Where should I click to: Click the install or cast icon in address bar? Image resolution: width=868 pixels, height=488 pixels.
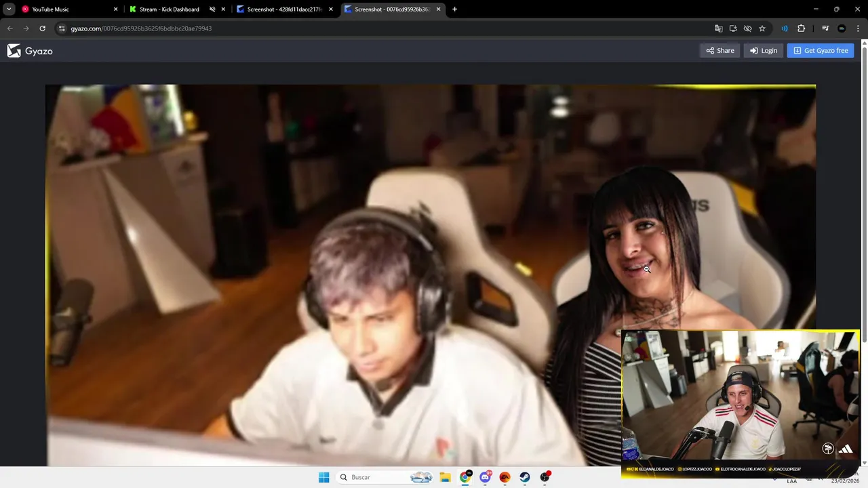click(733, 28)
